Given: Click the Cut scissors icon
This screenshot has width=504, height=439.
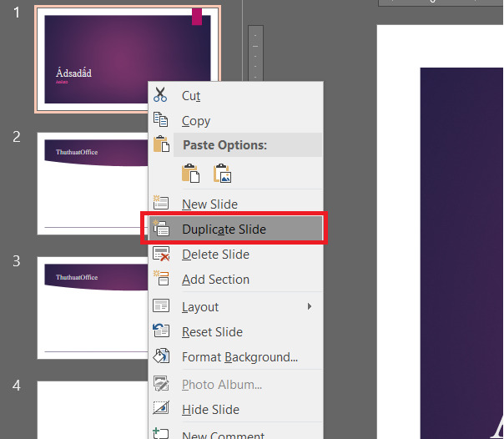Looking at the screenshot, I should (161, 95).
